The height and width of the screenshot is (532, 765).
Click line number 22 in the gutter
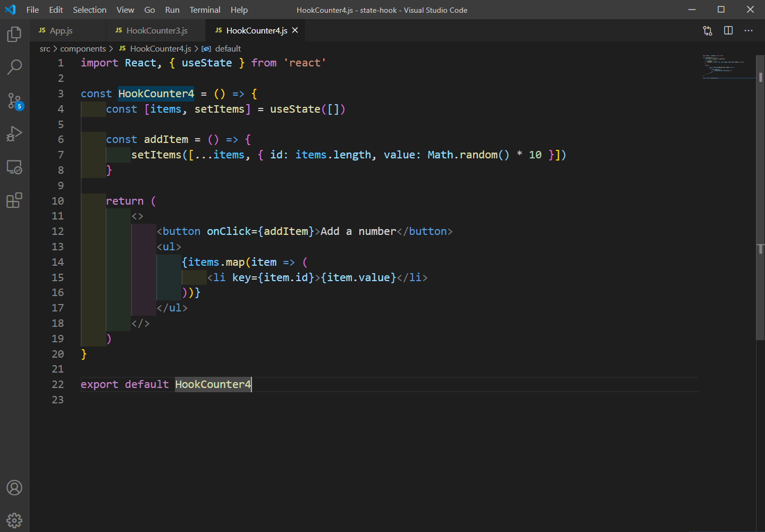click(x=57, y=384)
